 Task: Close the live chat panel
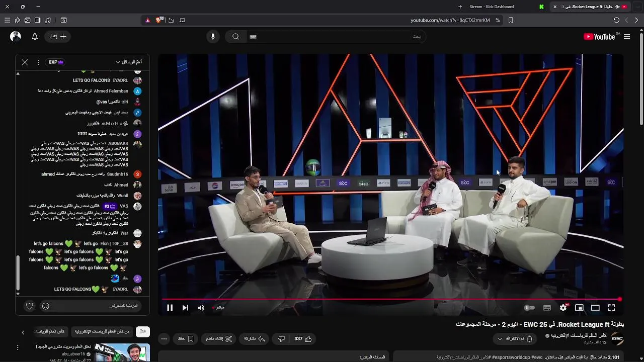[25, 62]
